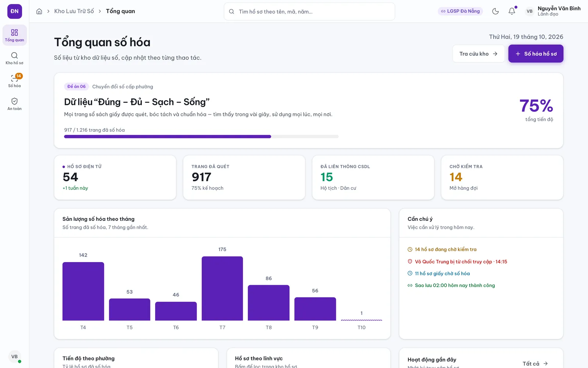Click the 75% tổng tiến độ figure

pyautogui.click(x=536, y=110)
